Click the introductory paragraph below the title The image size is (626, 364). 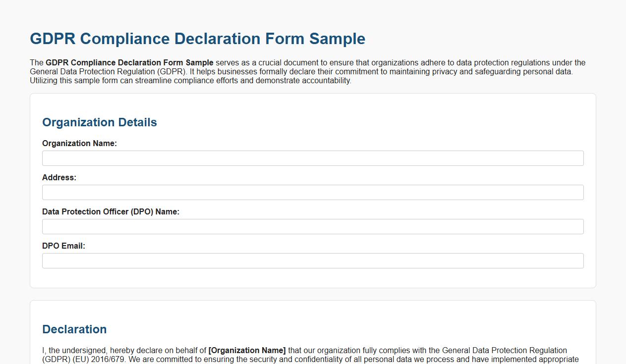tap(307, 71)
